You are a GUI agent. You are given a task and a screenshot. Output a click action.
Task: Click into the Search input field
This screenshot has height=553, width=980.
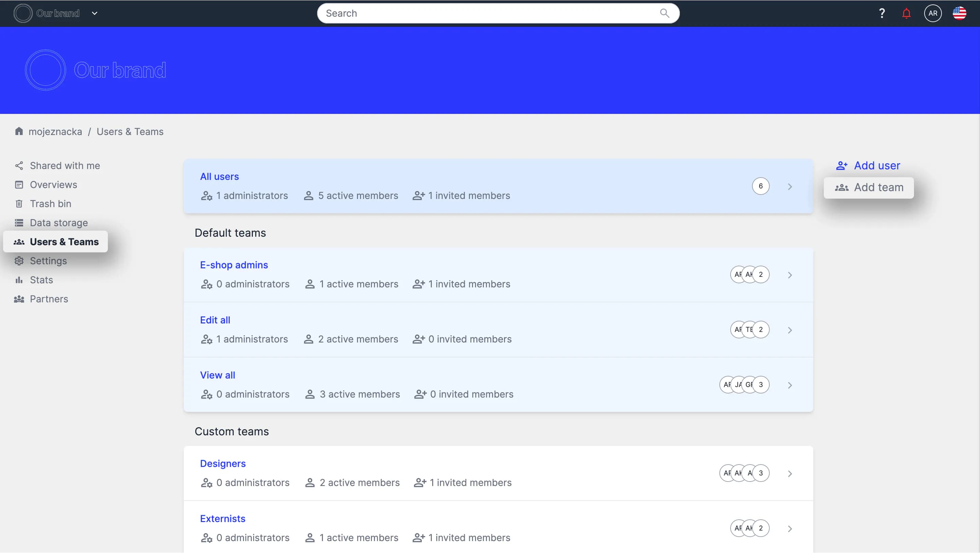point(487,13)
